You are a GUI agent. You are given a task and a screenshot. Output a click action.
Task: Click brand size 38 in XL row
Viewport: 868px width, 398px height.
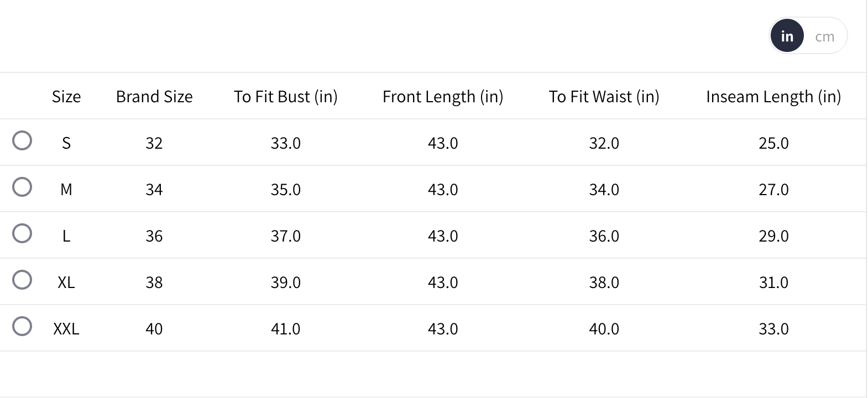coord(154,282)
